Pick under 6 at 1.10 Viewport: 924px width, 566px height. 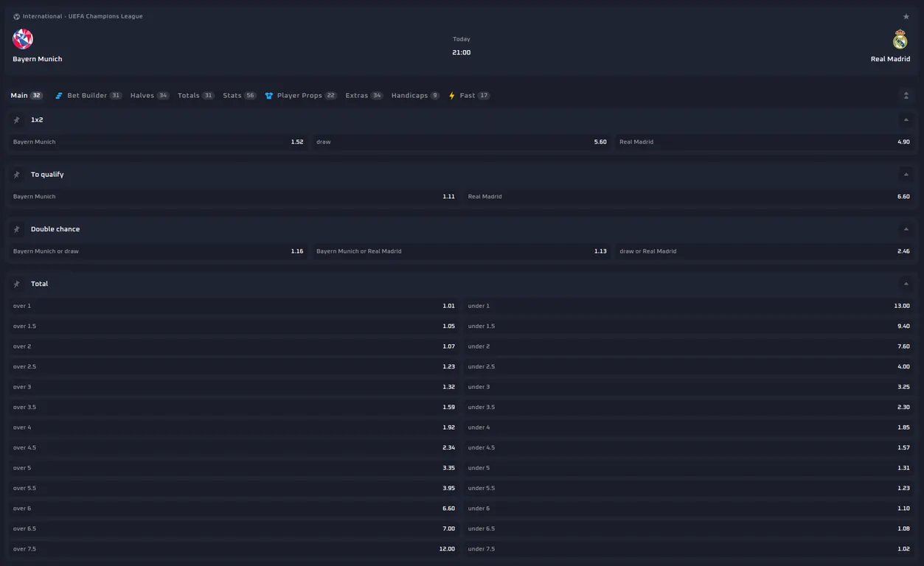coord(689,509)
